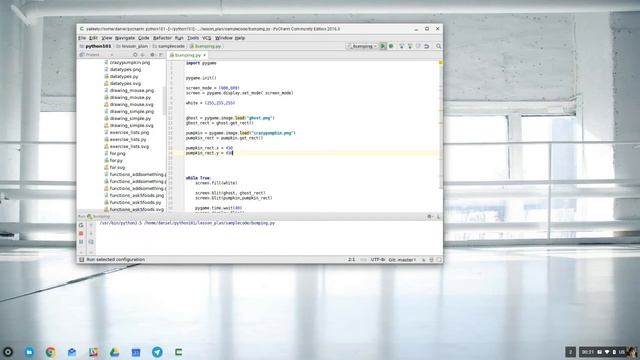Image resolution: width=640 pixels, height=360 pixels.
Task: Click the 'while True:' code line
Action: pos(198,178)
